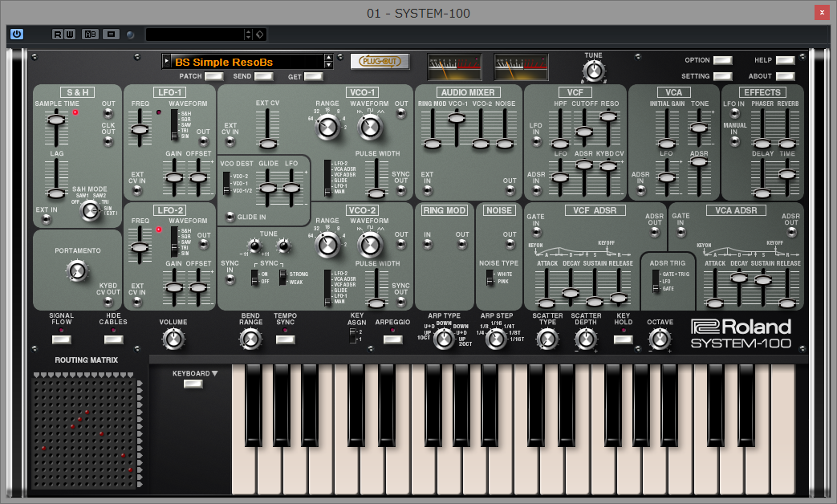Open the OPTION menu
The image size is (837, 504).
click(x=722, y=60)
